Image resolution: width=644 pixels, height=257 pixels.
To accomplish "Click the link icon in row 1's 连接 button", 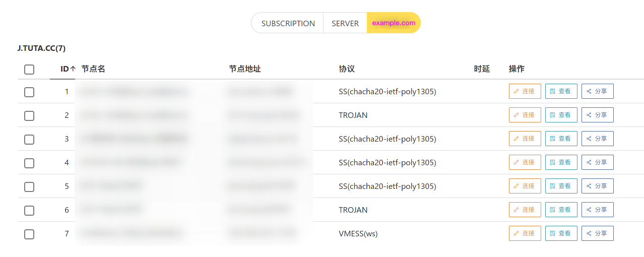I will click(x=516, y=91).
